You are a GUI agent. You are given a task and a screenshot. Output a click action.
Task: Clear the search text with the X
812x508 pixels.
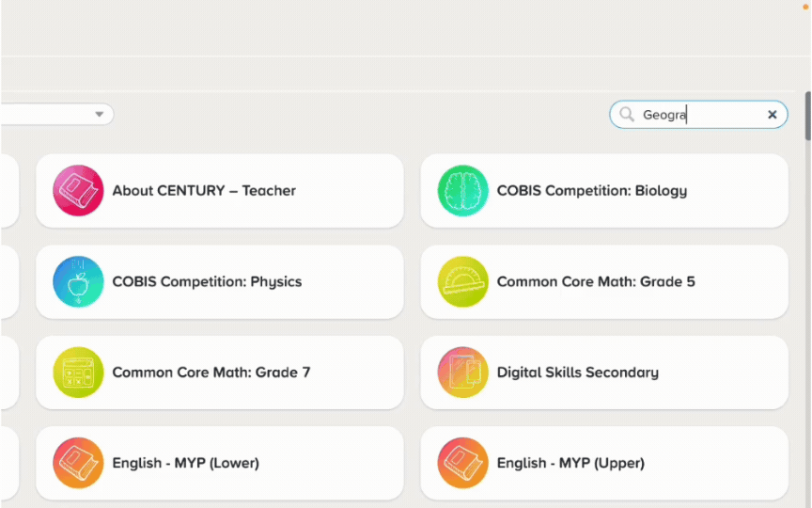coord(773,115)
